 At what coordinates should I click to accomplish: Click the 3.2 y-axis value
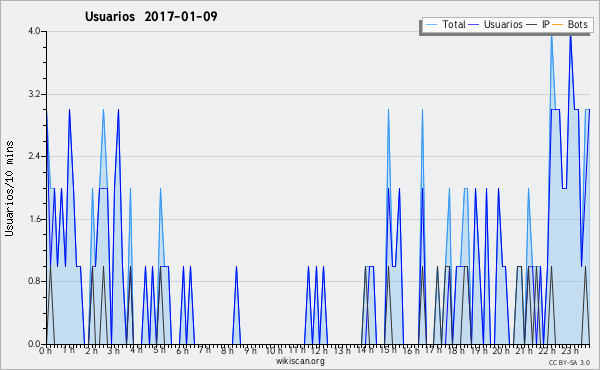[34, 94]
